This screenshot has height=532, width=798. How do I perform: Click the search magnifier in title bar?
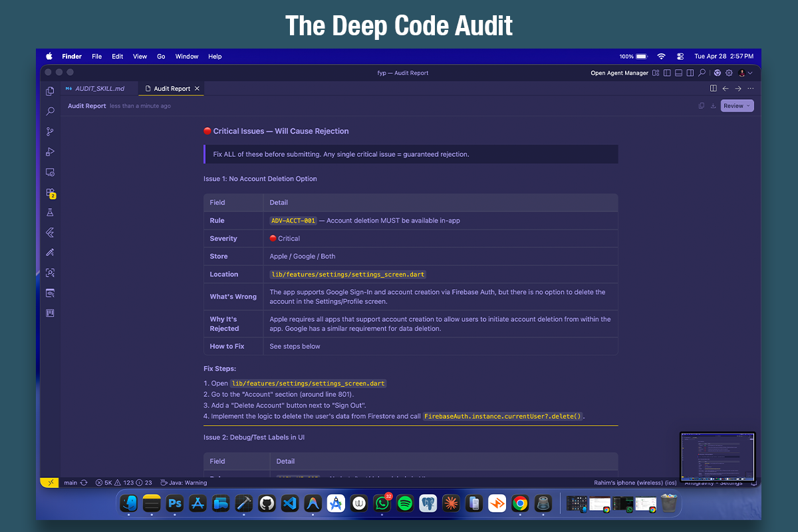[702, 73]
